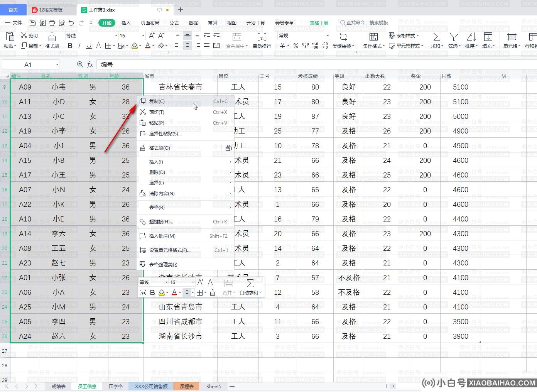
Task: Select Copy (复制) in context menu
Action: point(186,101)
